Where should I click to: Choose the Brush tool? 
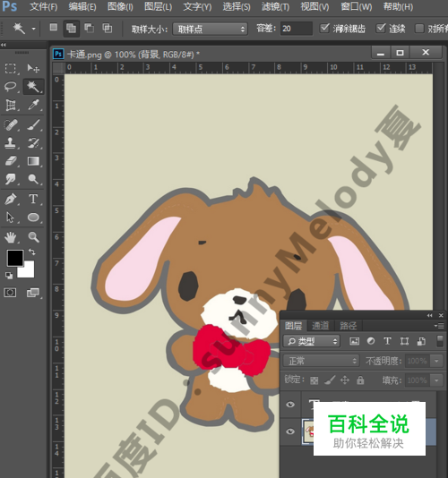point(33,124)
